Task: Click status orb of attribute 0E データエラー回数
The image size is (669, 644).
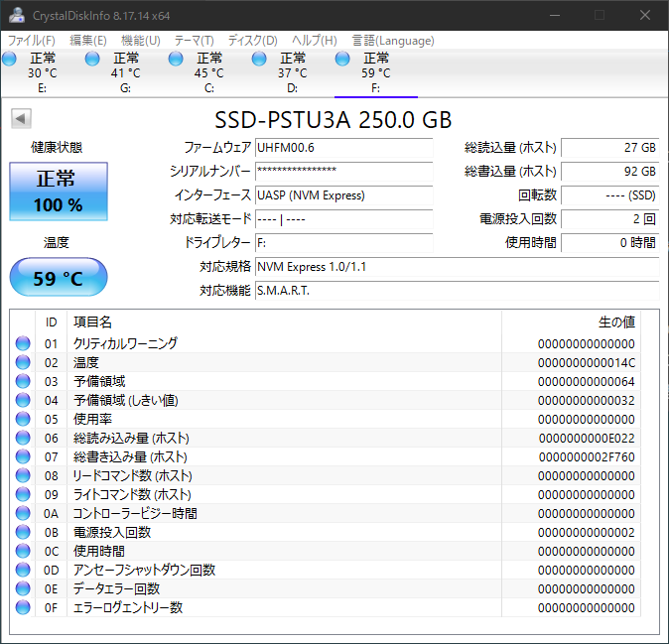Action: (x=23, y=588)
